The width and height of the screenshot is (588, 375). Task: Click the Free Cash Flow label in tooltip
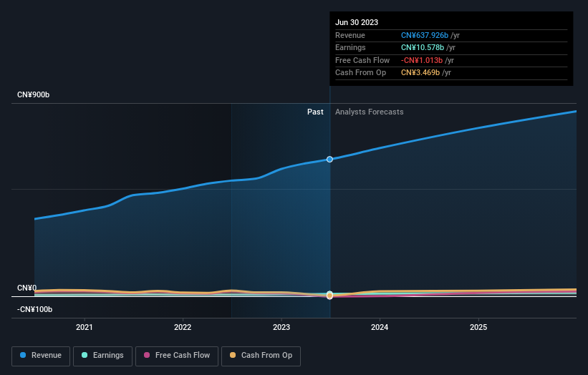tap(362, 60)
